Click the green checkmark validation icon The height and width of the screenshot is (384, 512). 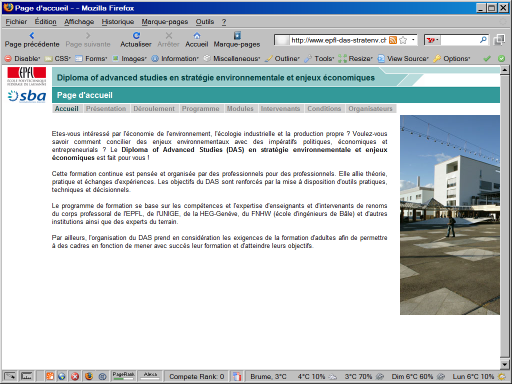(487, 59)
